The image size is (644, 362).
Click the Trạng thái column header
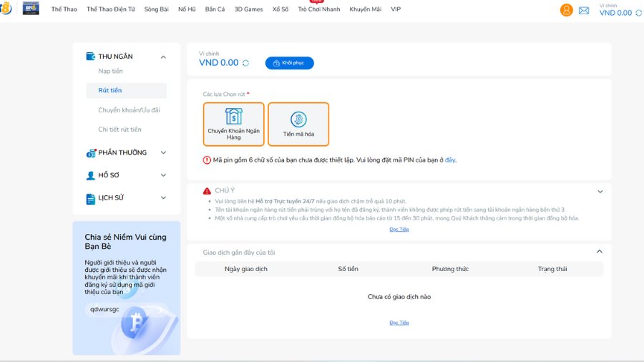tap(552, 269)
